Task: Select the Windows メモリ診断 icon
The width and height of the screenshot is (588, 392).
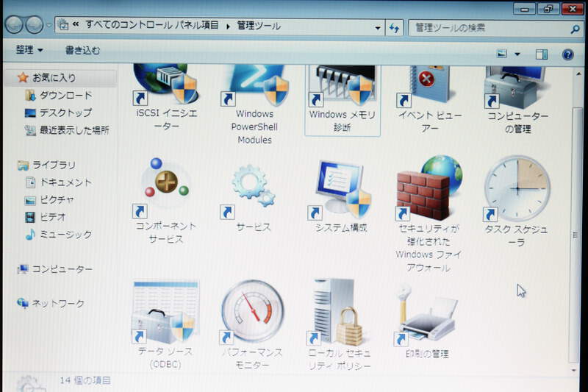Action: (343, 86)
